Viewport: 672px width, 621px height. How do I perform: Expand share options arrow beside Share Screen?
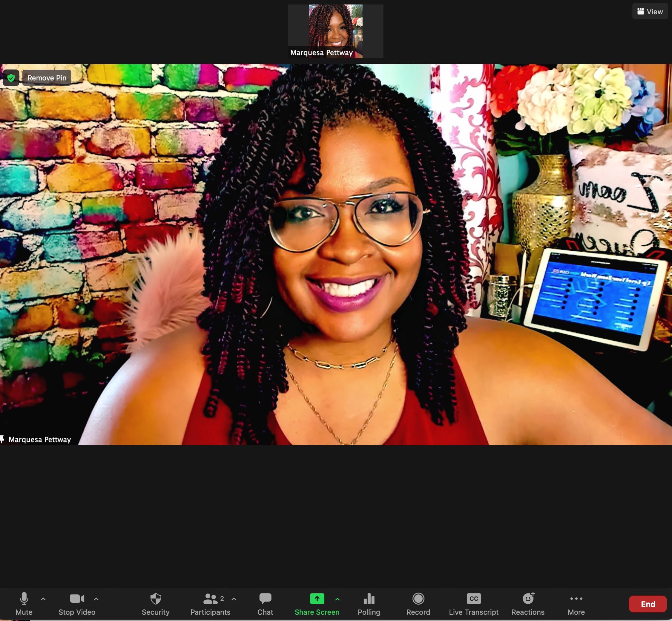(337, 599)
